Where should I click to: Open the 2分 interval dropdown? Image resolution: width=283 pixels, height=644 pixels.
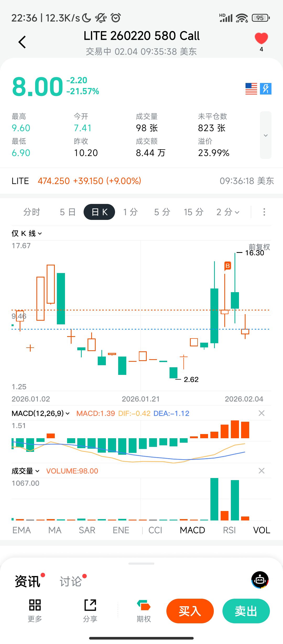pyautogui.click(x=228, y=212)
